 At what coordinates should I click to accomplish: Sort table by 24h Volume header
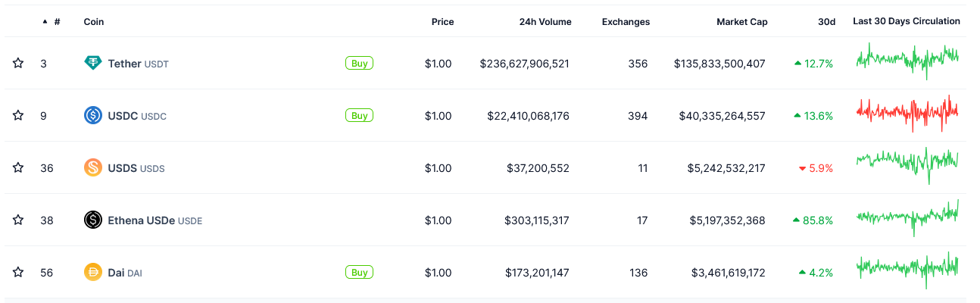545,22
